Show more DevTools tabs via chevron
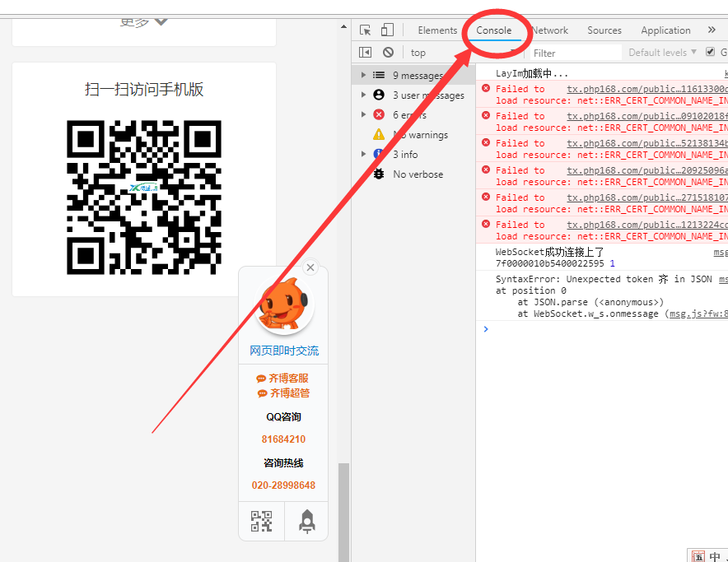Viewport: 728px width, 562px height. (x=712, y=30)
